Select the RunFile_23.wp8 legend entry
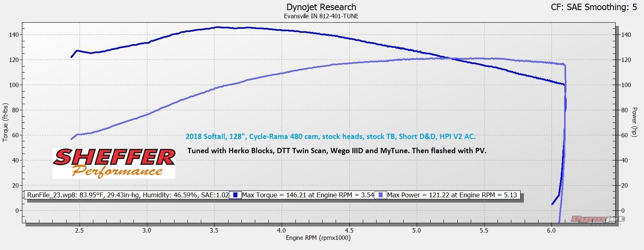 click(128, 195)
